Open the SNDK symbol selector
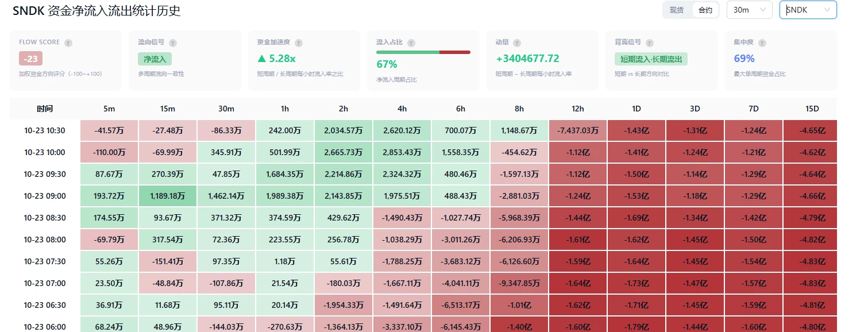868x332 pixels. tap(808, 10)
